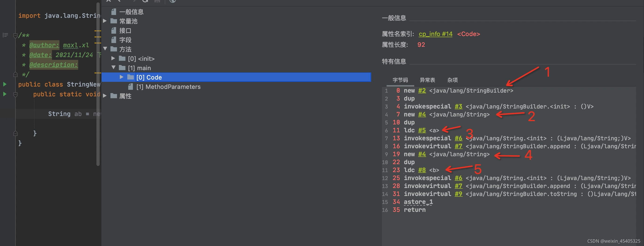Click the astore_1 instruction

click(418, 202)
